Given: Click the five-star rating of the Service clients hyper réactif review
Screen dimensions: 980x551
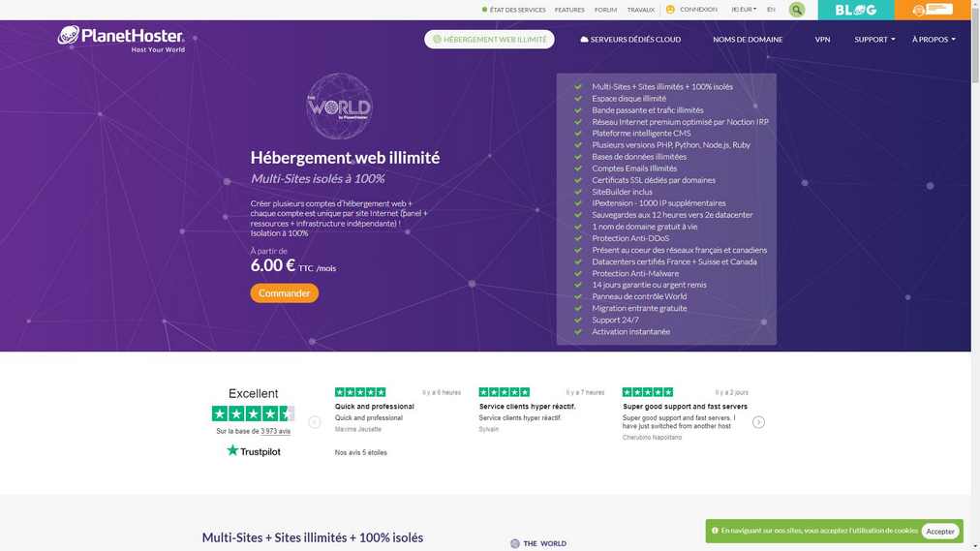Looking at the screenshot, I should click(504, 391).
